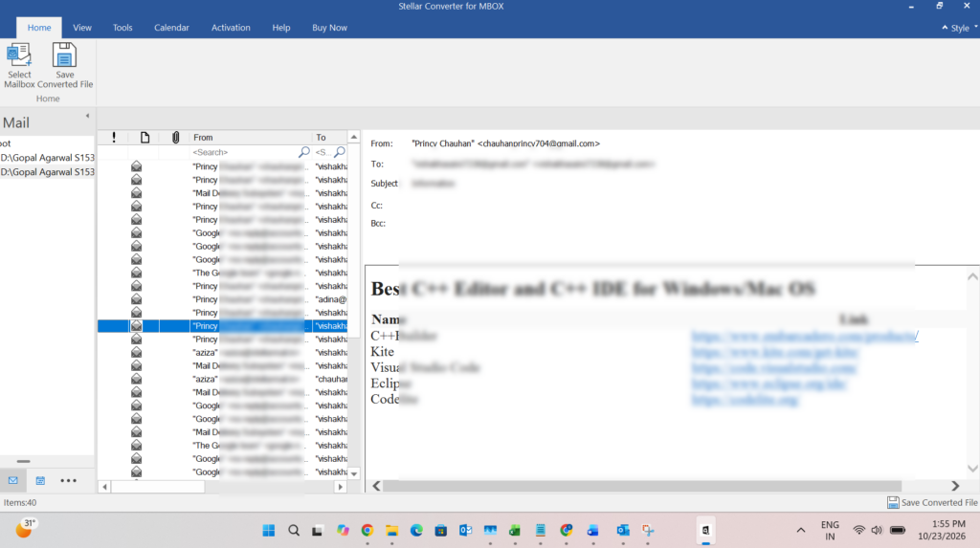Viewport: 980px width, 548px height.
Task: Open the taskbar Search icon
Action: pyautogui.click(x=293, y=531)
